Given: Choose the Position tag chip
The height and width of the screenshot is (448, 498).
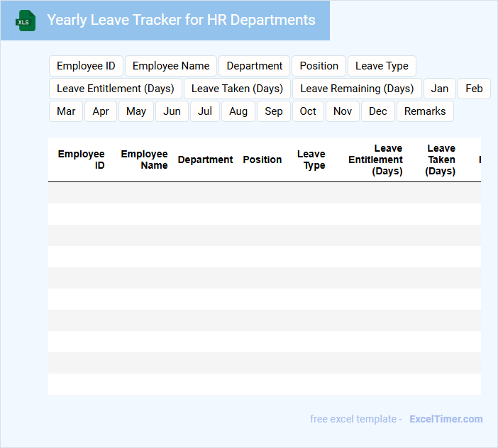Looking at the screenshot, I should [x=319, y=66].
